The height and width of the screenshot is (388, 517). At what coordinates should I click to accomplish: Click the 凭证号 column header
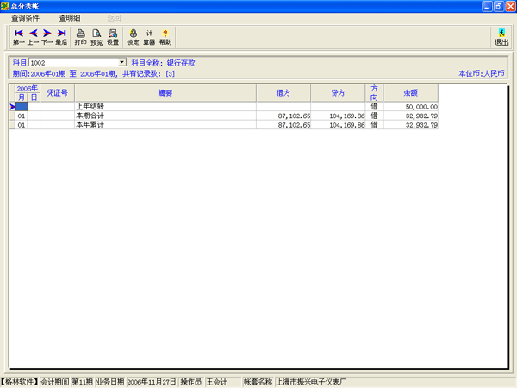click(57, 93)
